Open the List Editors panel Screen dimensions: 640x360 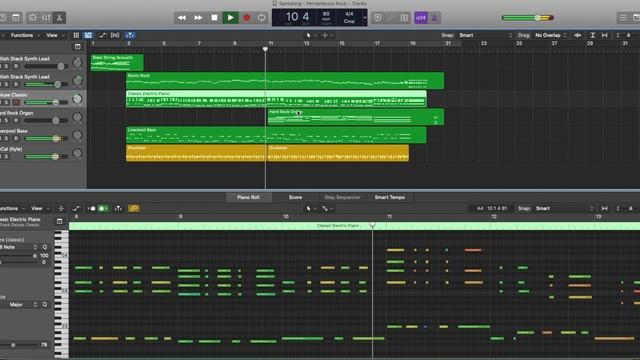[623, 18]
